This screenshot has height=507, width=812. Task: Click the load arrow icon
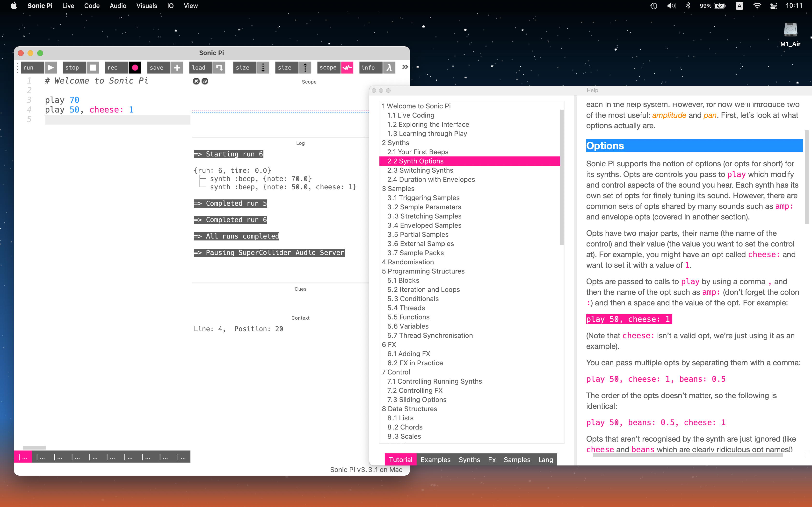(x=219, y=67)
